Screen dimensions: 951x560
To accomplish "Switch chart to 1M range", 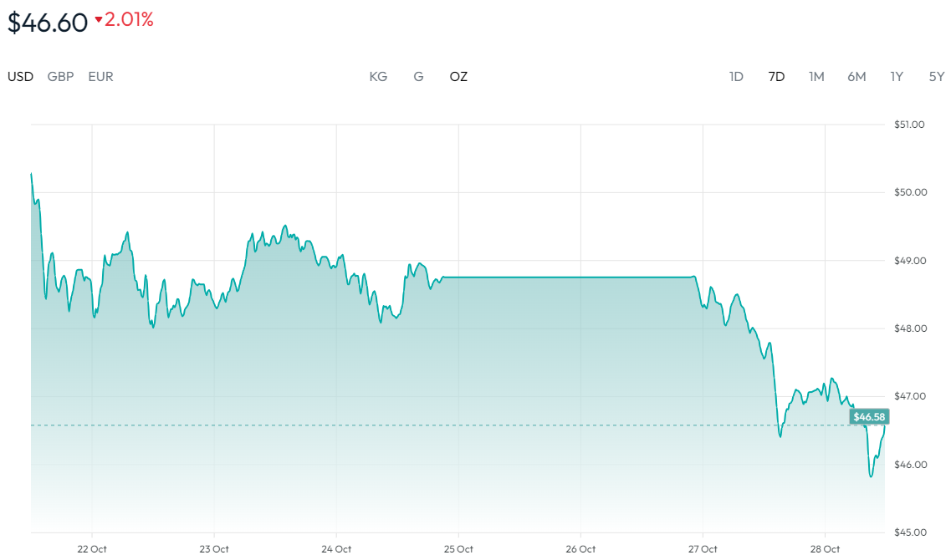I will (816, 77).
